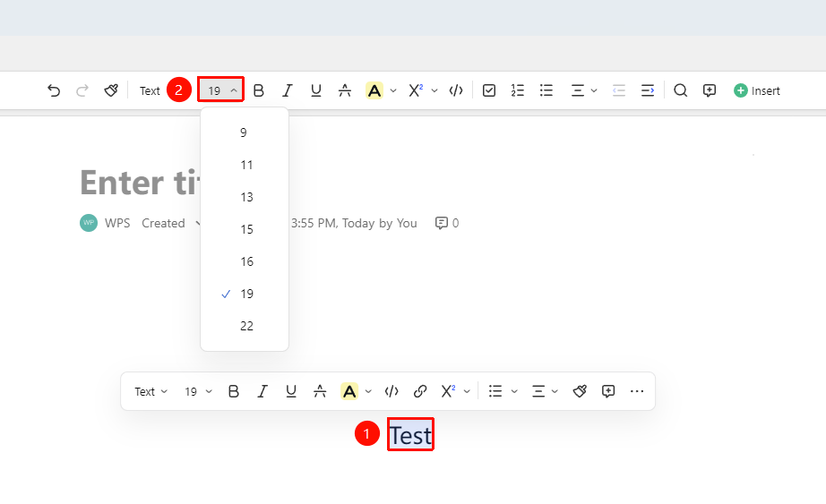
Task: Insert a hyperlink from floating toolbar
Action: pyautogui.click(x=420, y=391)
